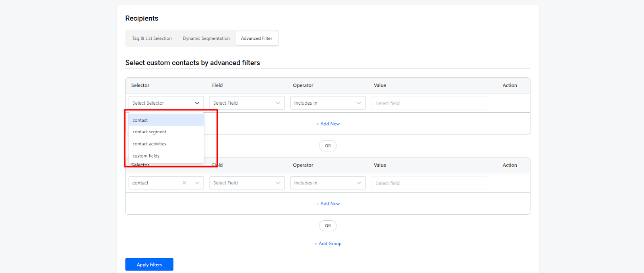Clear the contact selector with the X icon

184,183
